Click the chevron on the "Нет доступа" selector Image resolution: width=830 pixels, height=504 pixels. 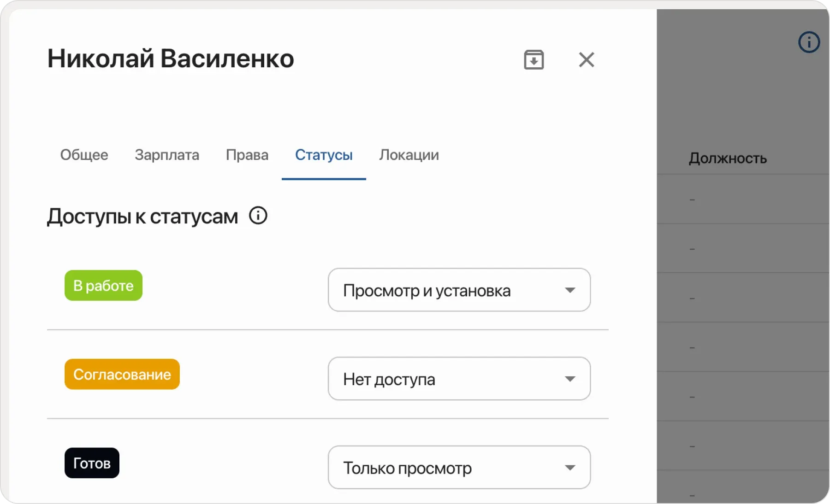[x=571, y=379]
